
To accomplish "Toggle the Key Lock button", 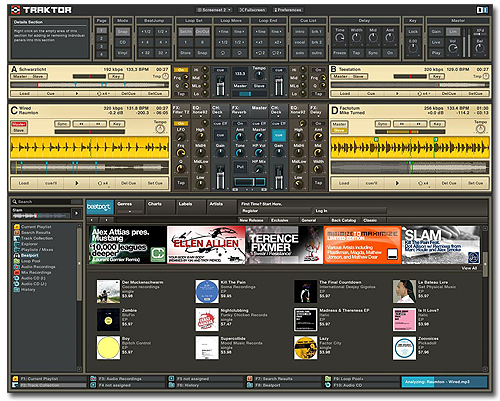I will [x=413, y=32].
